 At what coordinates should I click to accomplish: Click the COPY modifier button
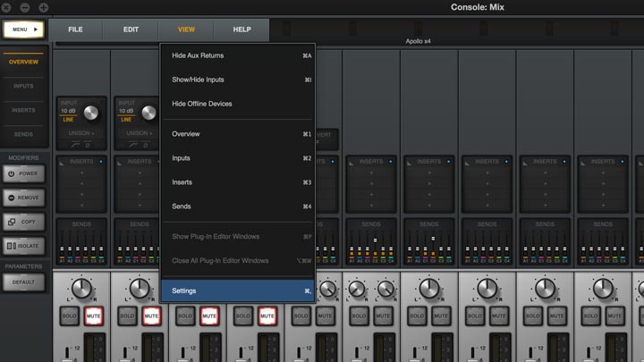point(23,222)
